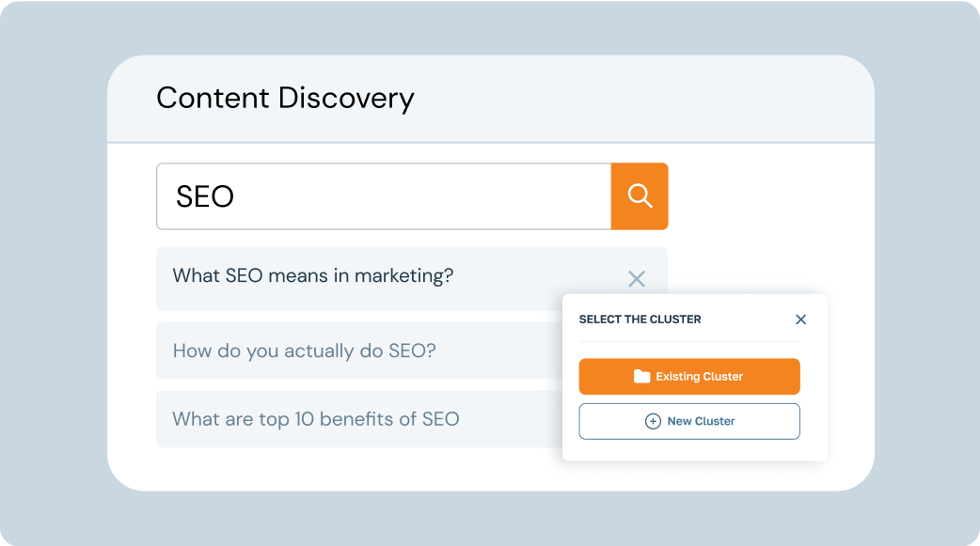Click the Content Discovery title
The image size is (980, 546).
tap(285, 98)
